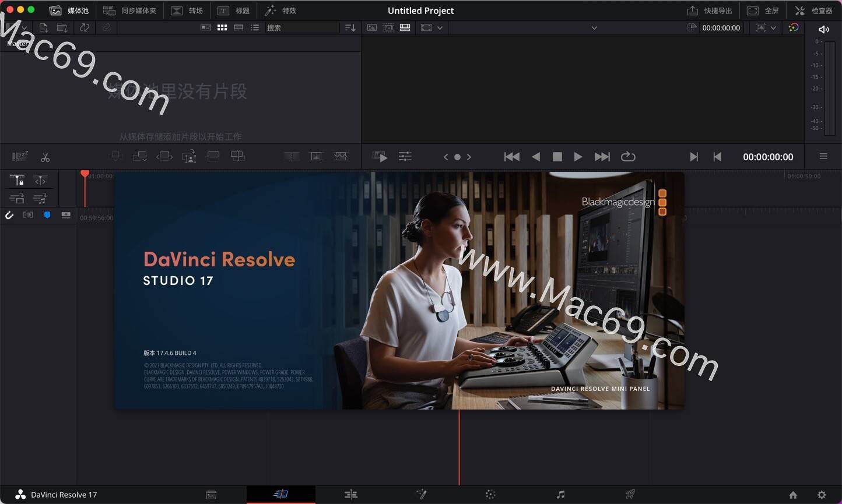Open the 媒体池 media pool tab
Image resolution: width=842 pixels, height=504 pixels.
69,10
